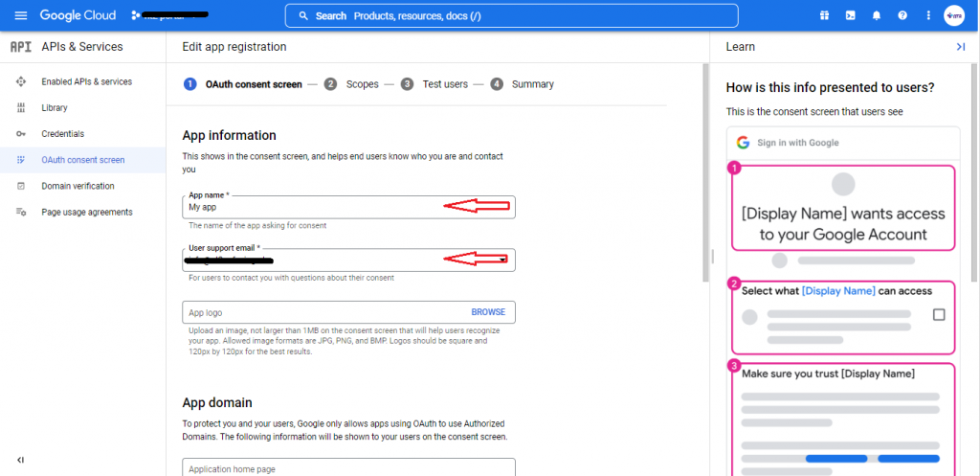Click the checkbox in consent preview section 2
The image size is (980, 476).
click(939, 315)
